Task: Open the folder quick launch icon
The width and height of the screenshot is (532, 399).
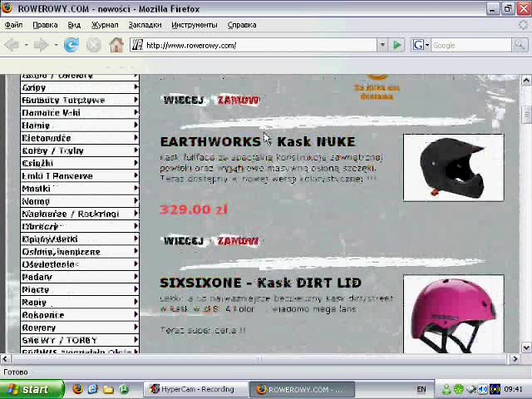Action: pyautogui.click(x=109, y=389)
